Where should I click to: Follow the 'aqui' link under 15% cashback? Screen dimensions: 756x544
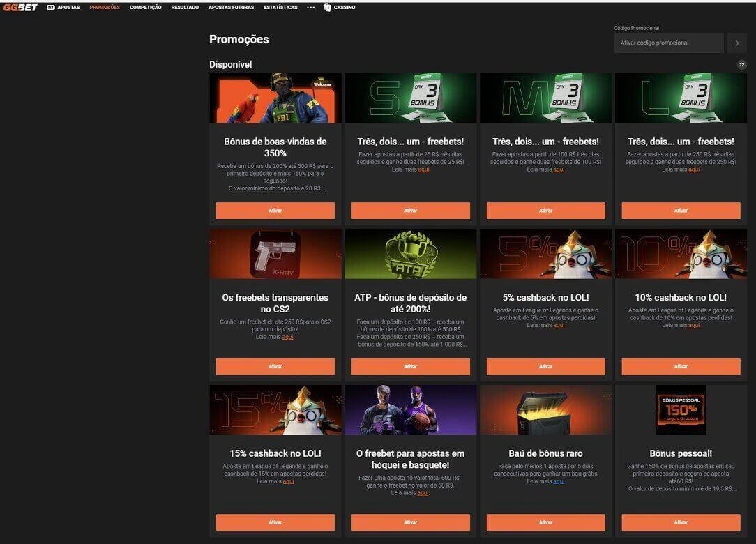(288, 481)
